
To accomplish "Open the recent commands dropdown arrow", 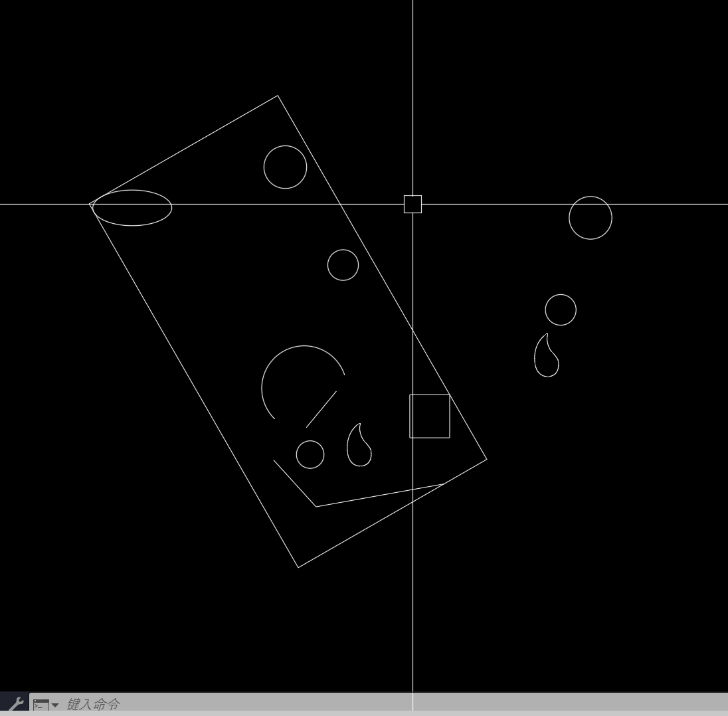I will 55,705.
